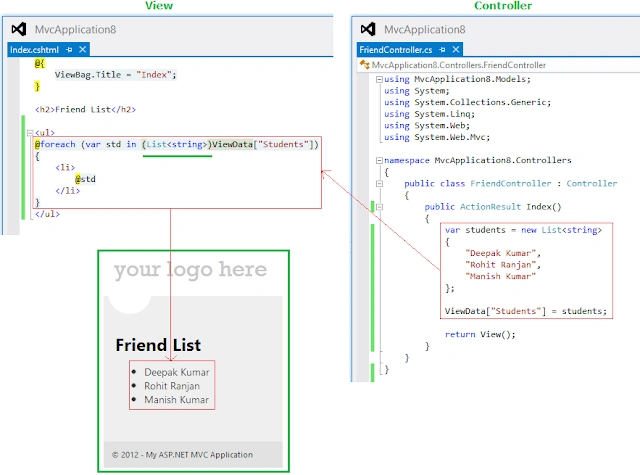This screenshot has height=475, width=640.
Task: Switch to the Index.cshtml tab
Action: click(34, 50)
